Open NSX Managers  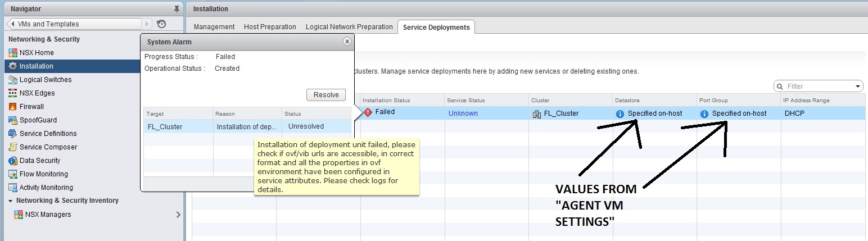48,215
